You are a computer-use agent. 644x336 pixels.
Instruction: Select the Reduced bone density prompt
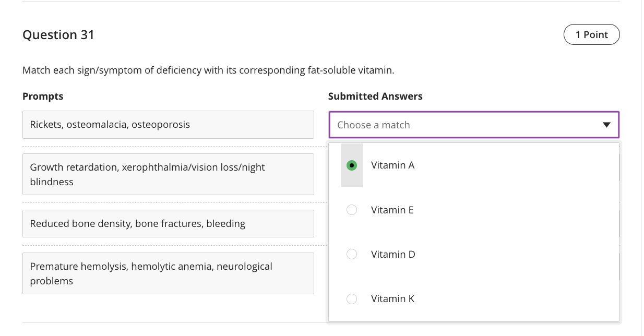pyautogui.click(x=168, y=223)
